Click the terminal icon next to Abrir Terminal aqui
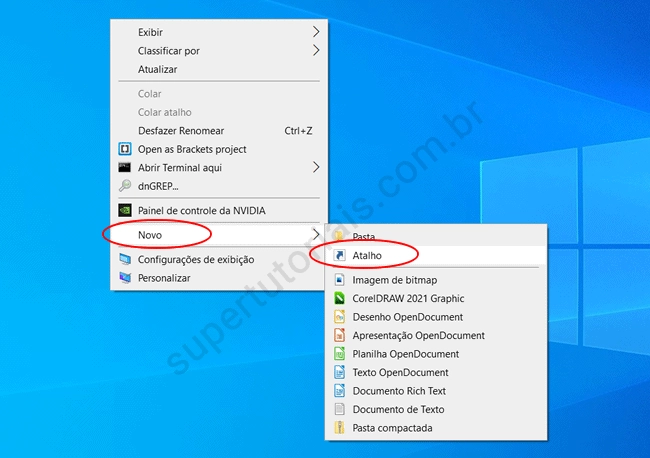Screen dimensions: 650x458 [125, 167]
